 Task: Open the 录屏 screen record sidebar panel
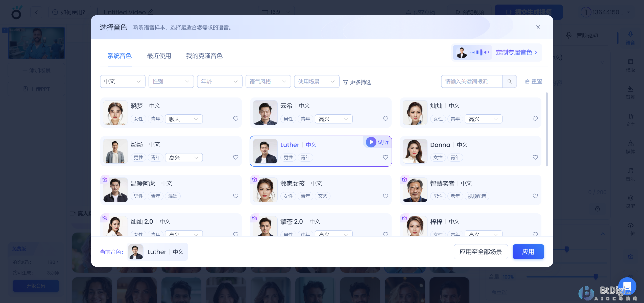click(630, 202)
